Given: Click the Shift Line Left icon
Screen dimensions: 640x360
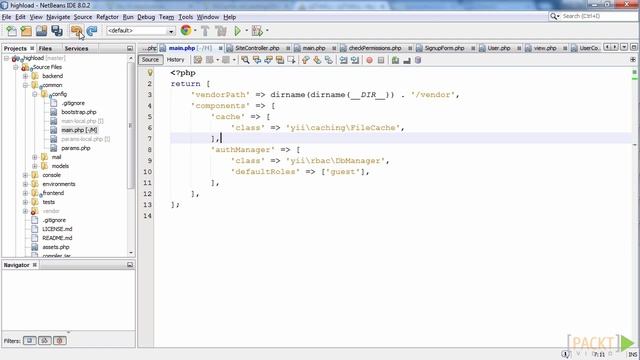Looking at the screenshot, I should tap(343, 60).
